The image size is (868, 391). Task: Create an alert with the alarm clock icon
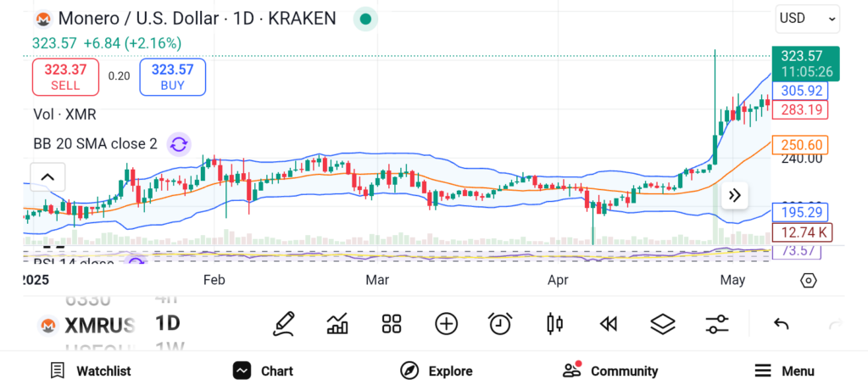click(500, 323)
